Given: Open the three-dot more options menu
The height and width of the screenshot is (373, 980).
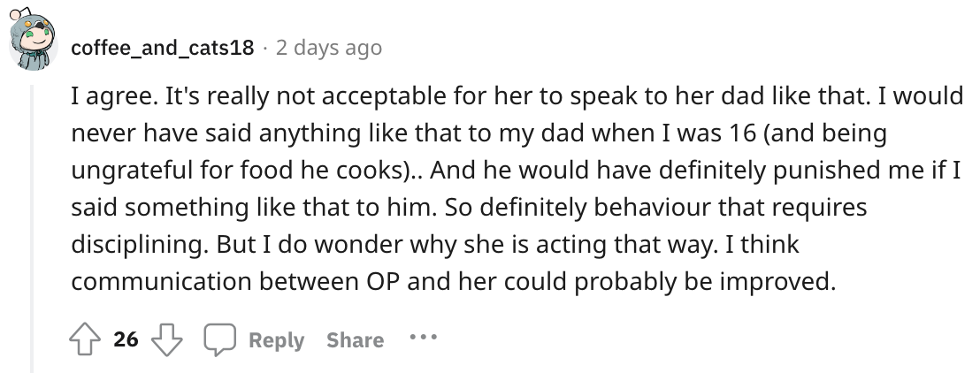Looking at the screenshot, I should click(423, 339).
